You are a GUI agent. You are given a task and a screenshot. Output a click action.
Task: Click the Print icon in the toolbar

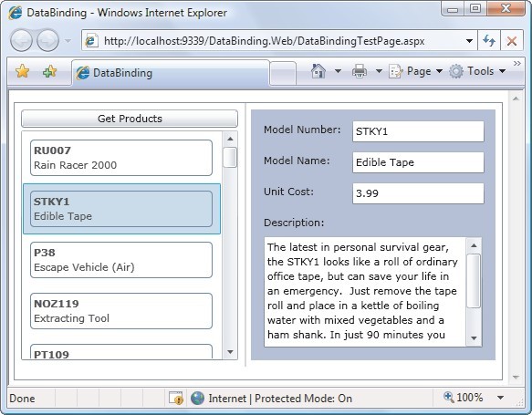[x=360, y=71]
